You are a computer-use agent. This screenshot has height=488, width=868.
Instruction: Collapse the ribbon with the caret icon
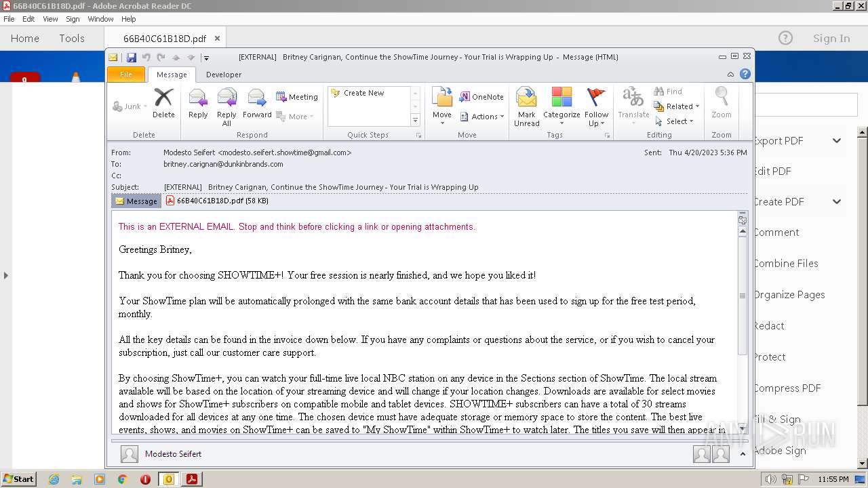tap(730, 75)
